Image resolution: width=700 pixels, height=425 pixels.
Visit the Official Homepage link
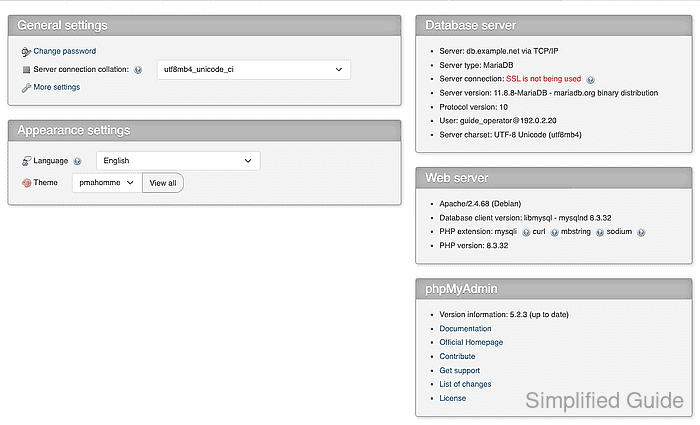point(471,342)
